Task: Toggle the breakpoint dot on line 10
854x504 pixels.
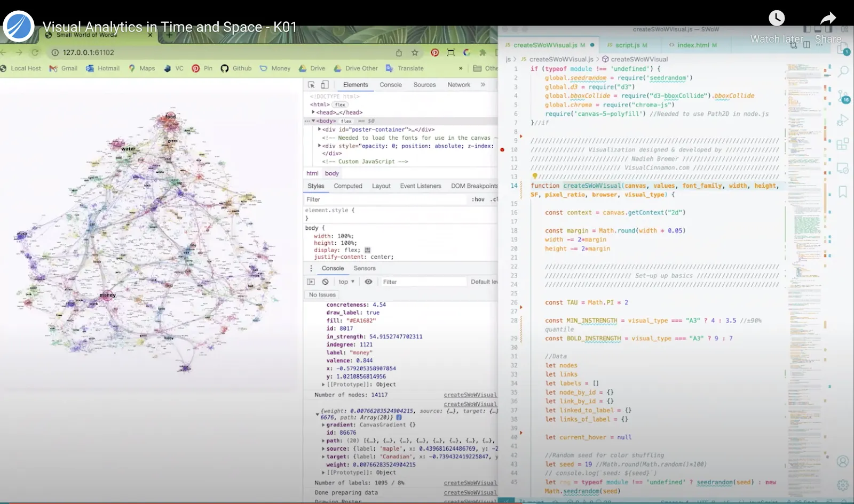Action: [x=502, y=150]
